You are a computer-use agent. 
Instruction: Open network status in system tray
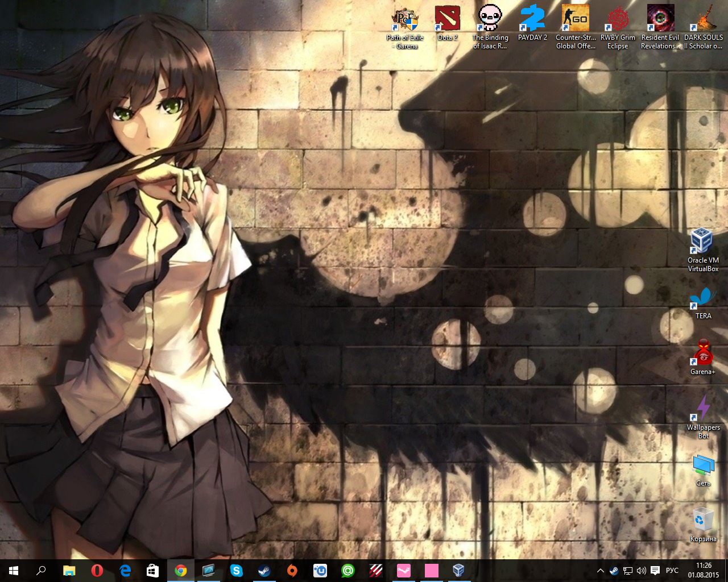628,571
